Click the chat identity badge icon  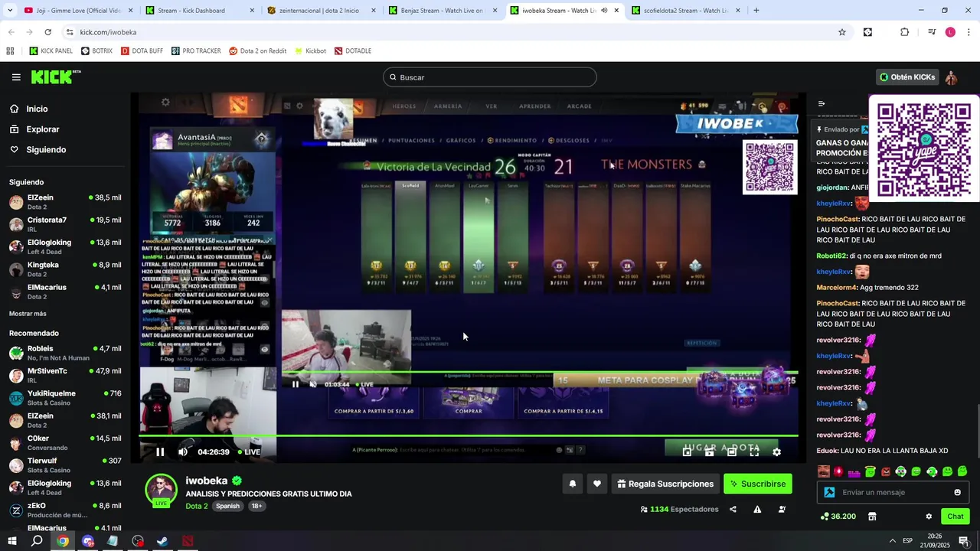[x=829, y=492]
